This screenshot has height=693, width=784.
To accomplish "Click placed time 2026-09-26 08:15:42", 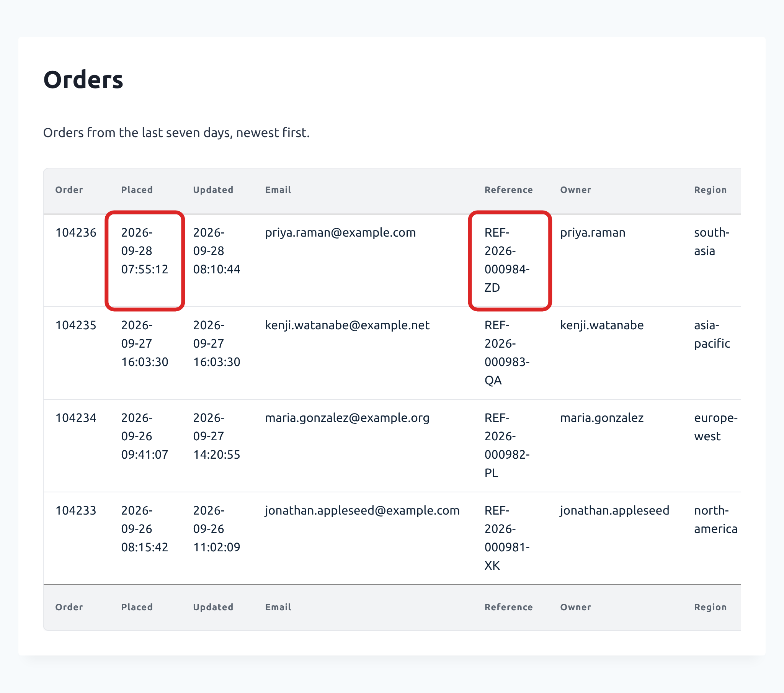I will (x=145, y=529).
